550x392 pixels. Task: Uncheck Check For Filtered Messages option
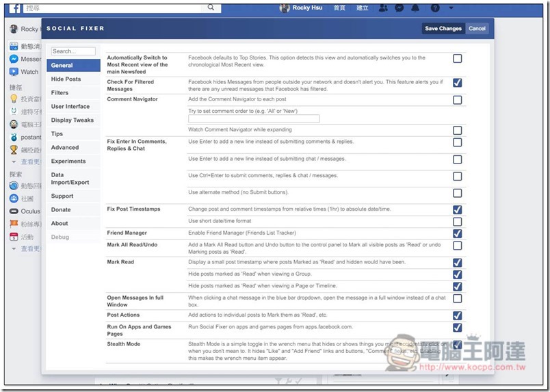click(457, 83)
